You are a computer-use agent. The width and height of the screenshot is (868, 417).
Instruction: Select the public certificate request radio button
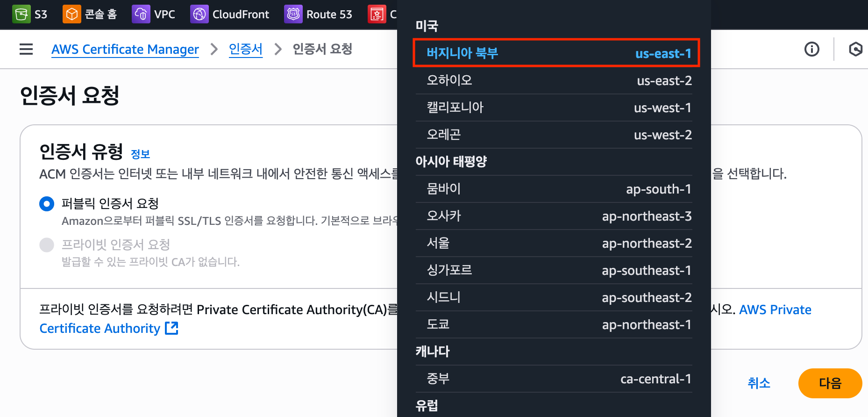(x=47, y=204)
